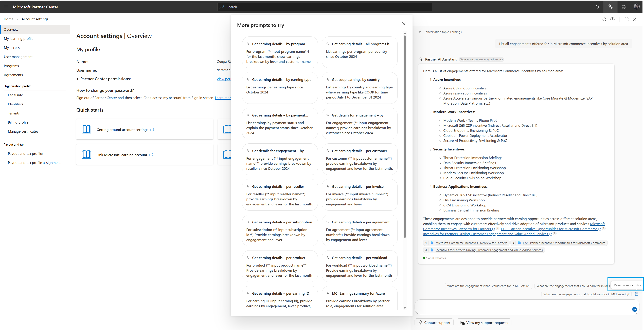Viewport: 644px width, 330px height.
Task: Click Home in the breadcrumb
Action: point(9,19)
